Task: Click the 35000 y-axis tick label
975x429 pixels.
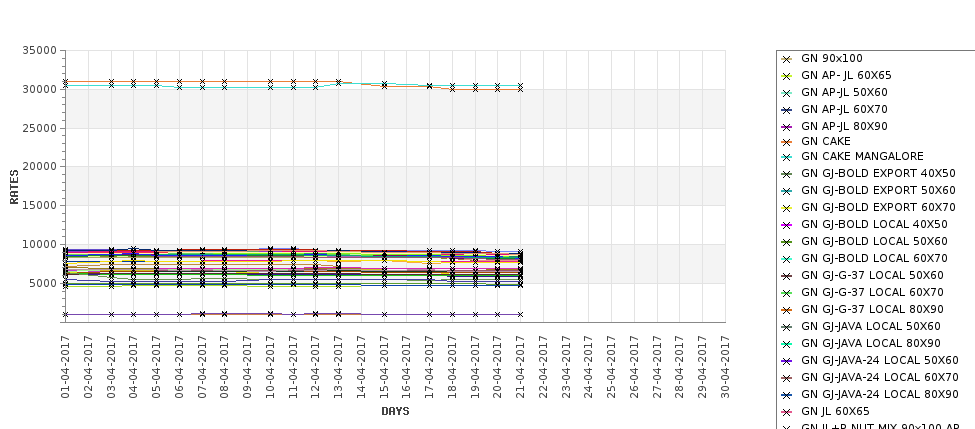Action: 40,50
